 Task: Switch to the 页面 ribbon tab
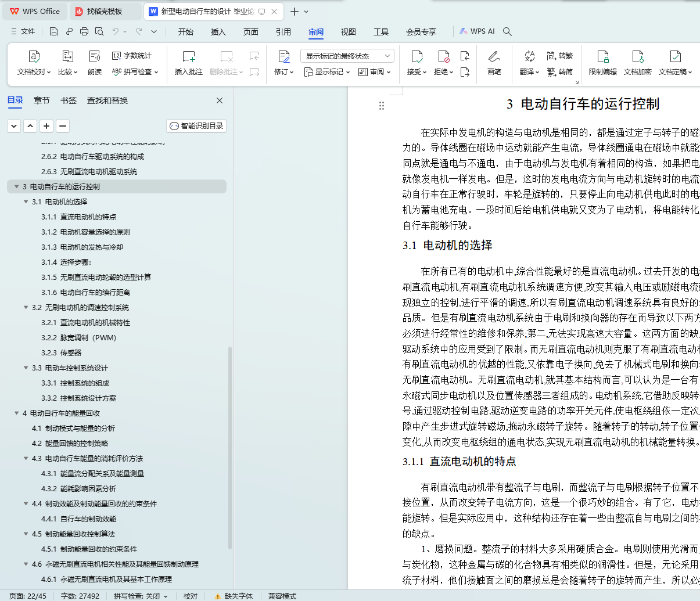(x=251, y=32)
